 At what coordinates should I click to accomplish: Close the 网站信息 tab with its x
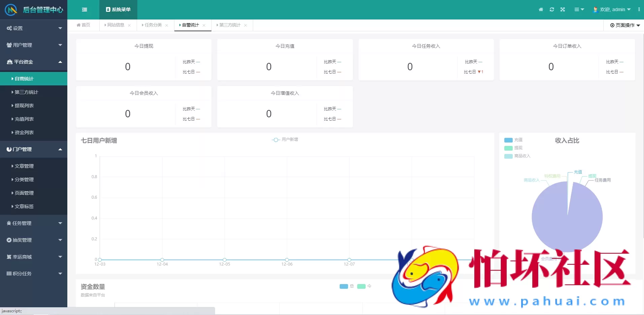(x=129, y=25)
